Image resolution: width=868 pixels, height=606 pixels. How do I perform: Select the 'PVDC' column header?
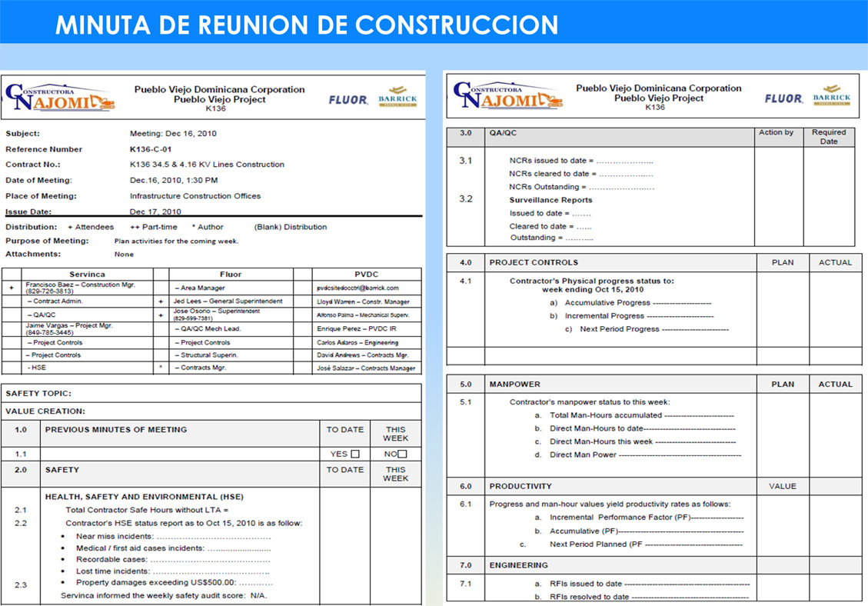[x=367, y=275]
